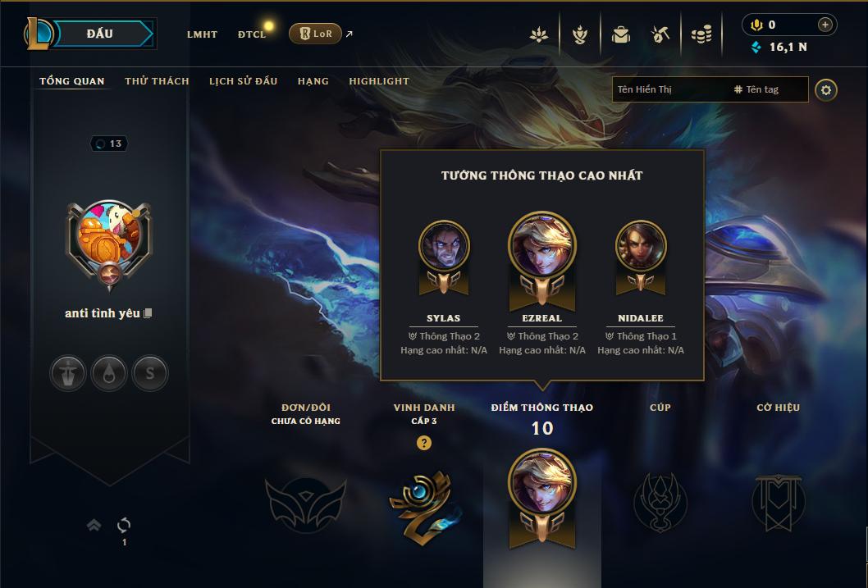Open profile settings gear icon

pyautogui.click(x=826, y=89)
